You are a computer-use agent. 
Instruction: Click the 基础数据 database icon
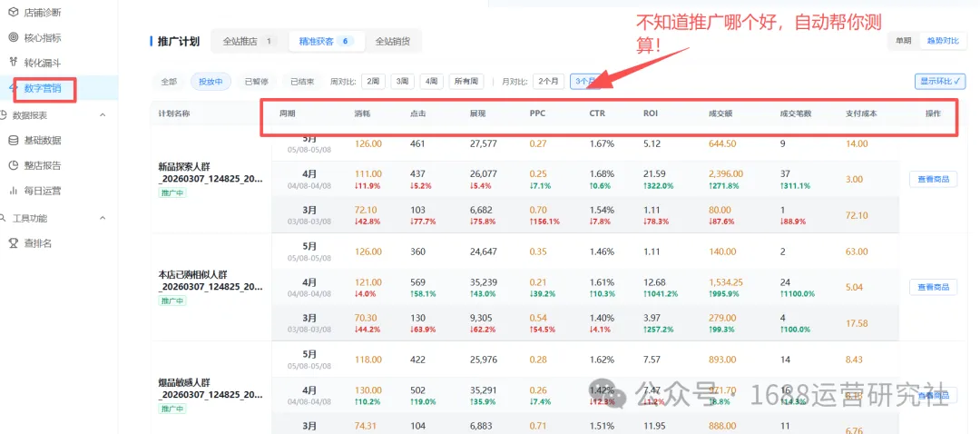(13, 141)
